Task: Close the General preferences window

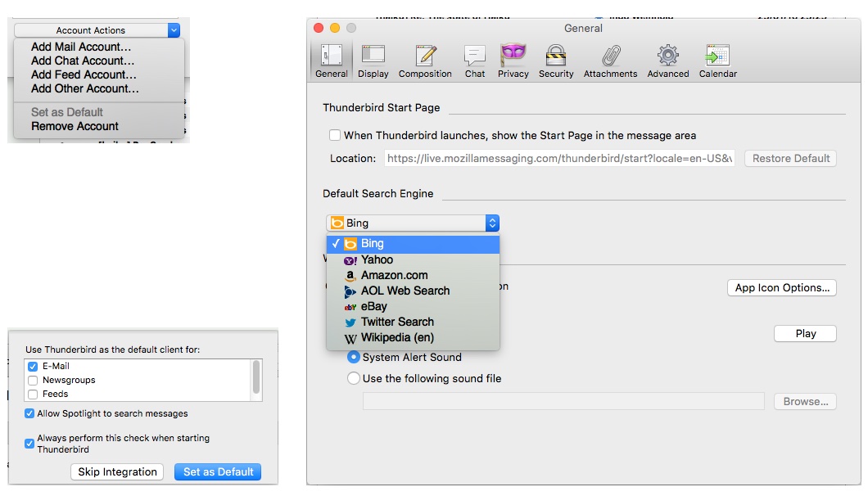Action: 319,28
